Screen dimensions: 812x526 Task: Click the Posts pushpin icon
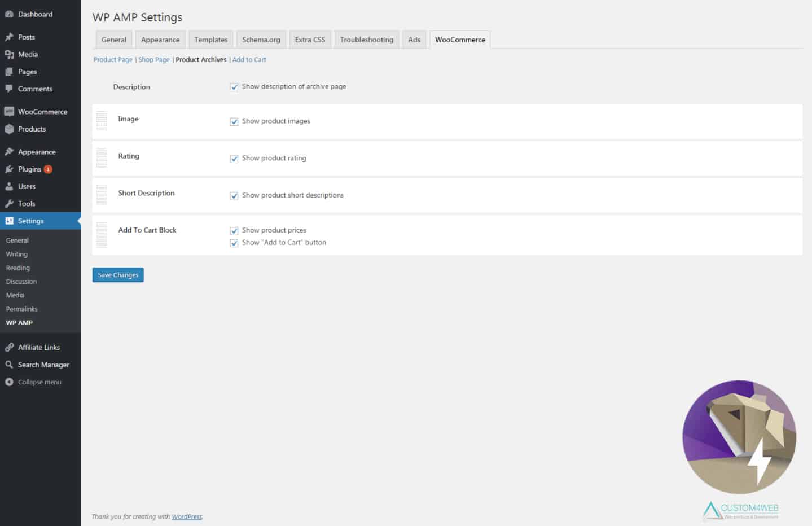[x=9, y=37]
